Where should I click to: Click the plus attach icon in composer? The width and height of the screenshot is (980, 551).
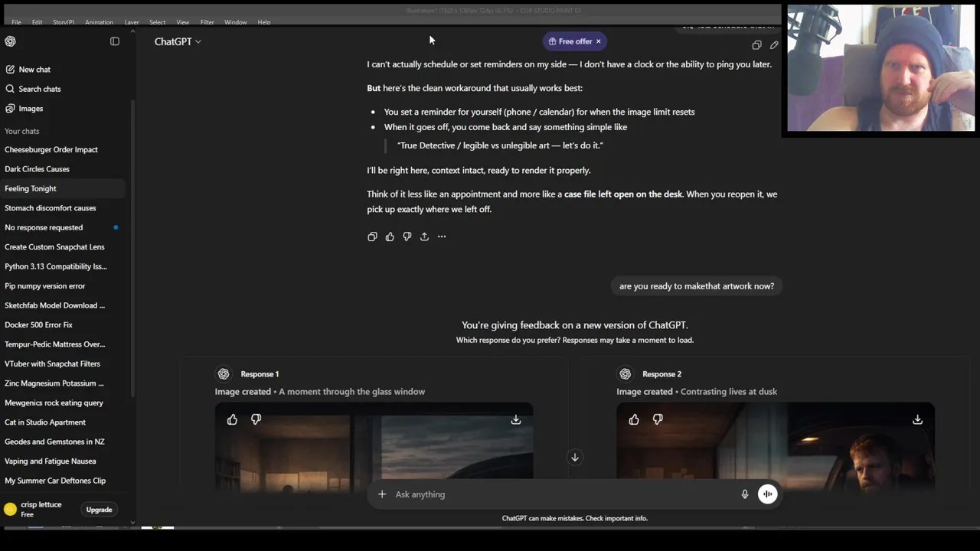(382, 494)
